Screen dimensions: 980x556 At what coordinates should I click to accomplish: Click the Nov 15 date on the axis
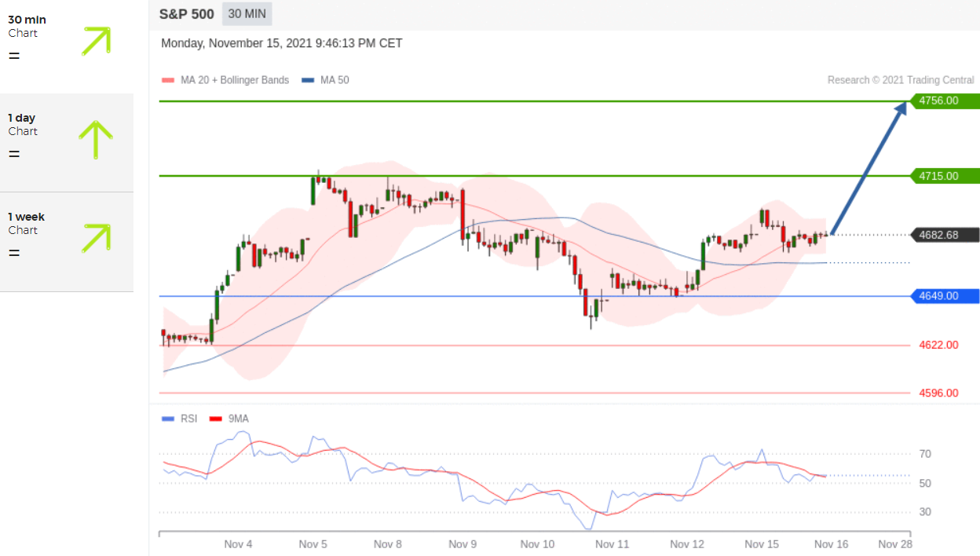point(762,543)
